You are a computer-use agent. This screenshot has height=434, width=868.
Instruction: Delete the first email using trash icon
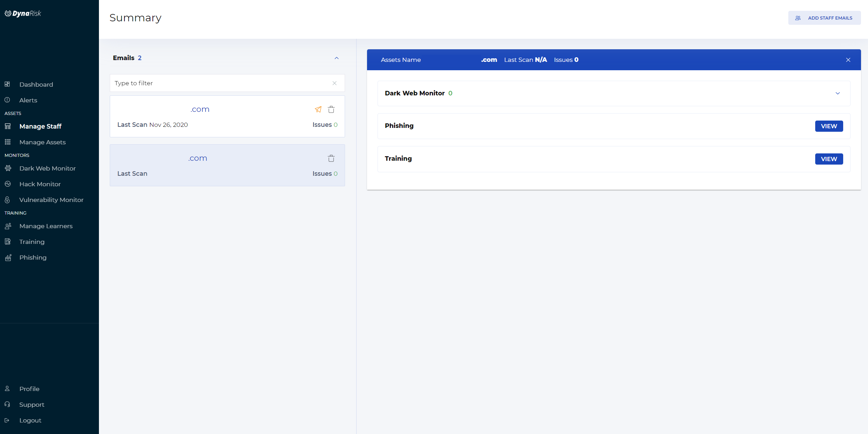[331, 109]
